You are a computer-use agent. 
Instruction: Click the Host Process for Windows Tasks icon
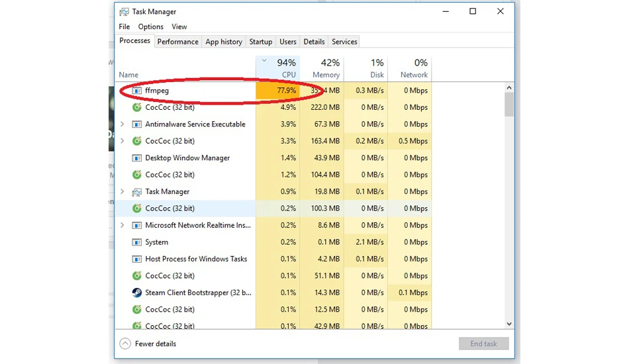(x=137, y=259)
